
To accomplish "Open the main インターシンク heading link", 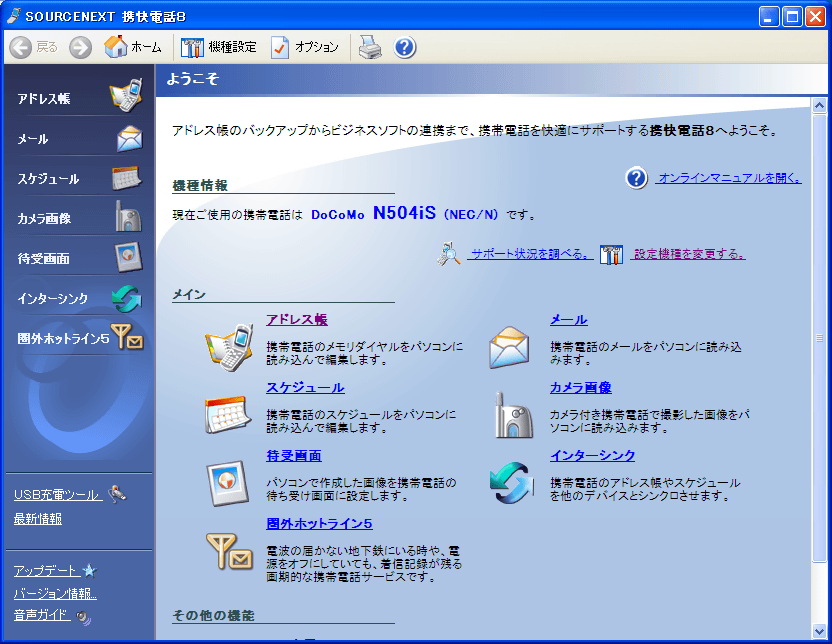I will coord(592,456).
